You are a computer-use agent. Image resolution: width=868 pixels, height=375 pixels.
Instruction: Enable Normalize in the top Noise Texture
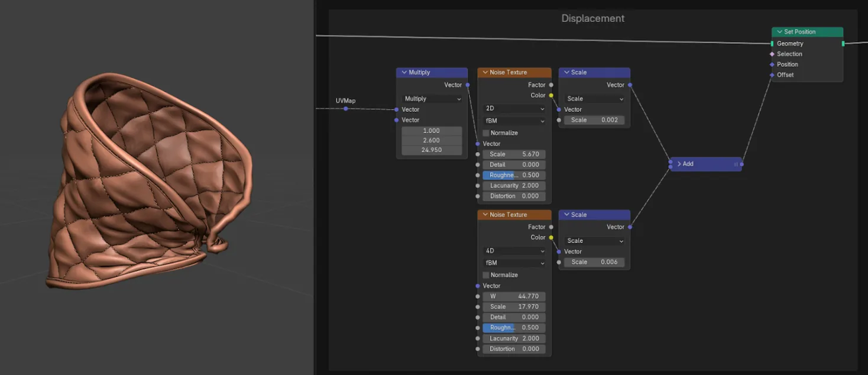click(487, 133)
